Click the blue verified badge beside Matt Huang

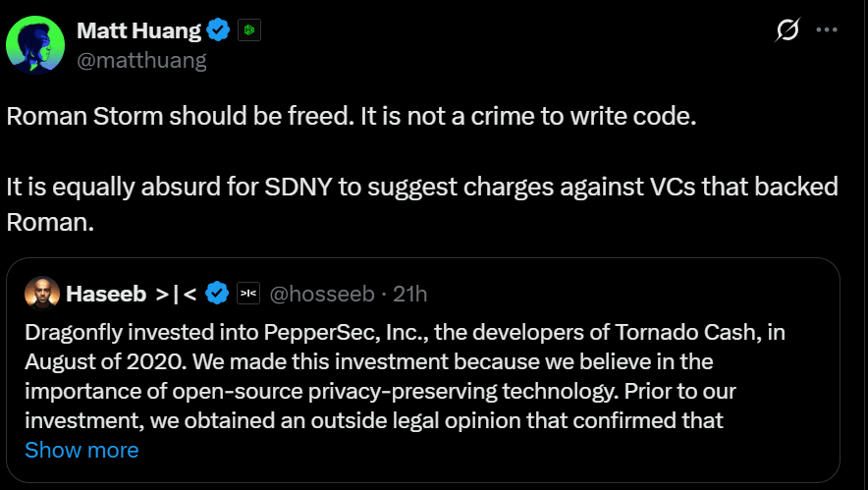pyautogui.click(x=218, y=30)
